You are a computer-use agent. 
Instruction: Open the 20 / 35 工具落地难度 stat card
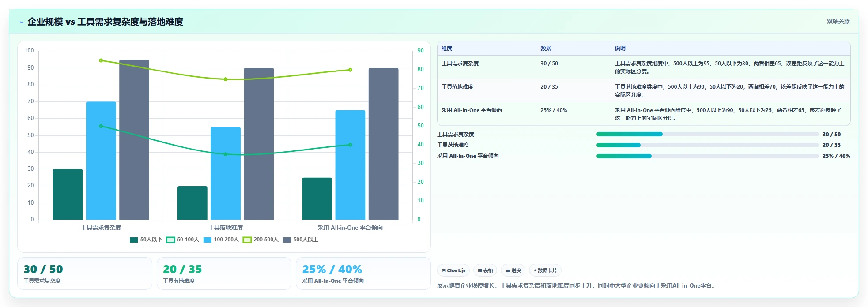click(224, 273)
